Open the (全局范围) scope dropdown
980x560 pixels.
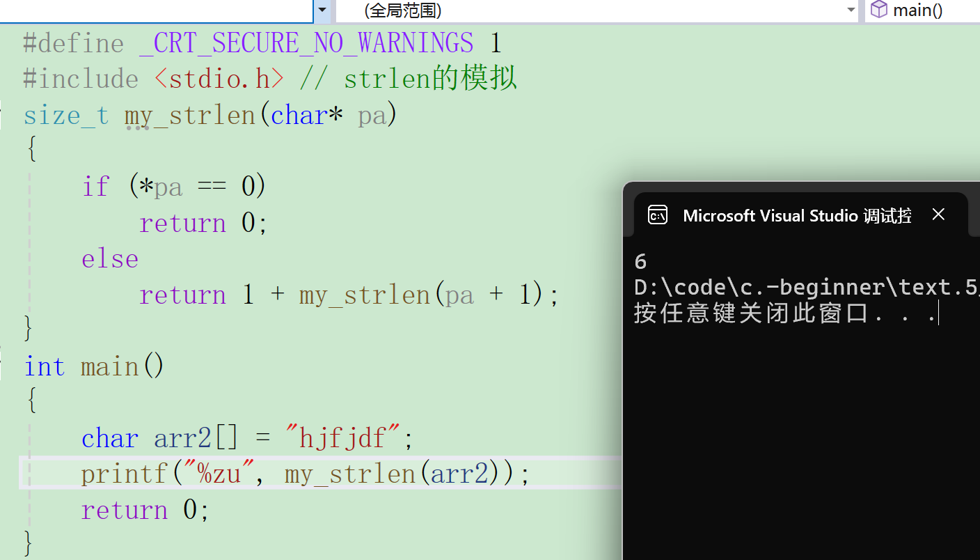pyautogui.click(x=597, y=10)
